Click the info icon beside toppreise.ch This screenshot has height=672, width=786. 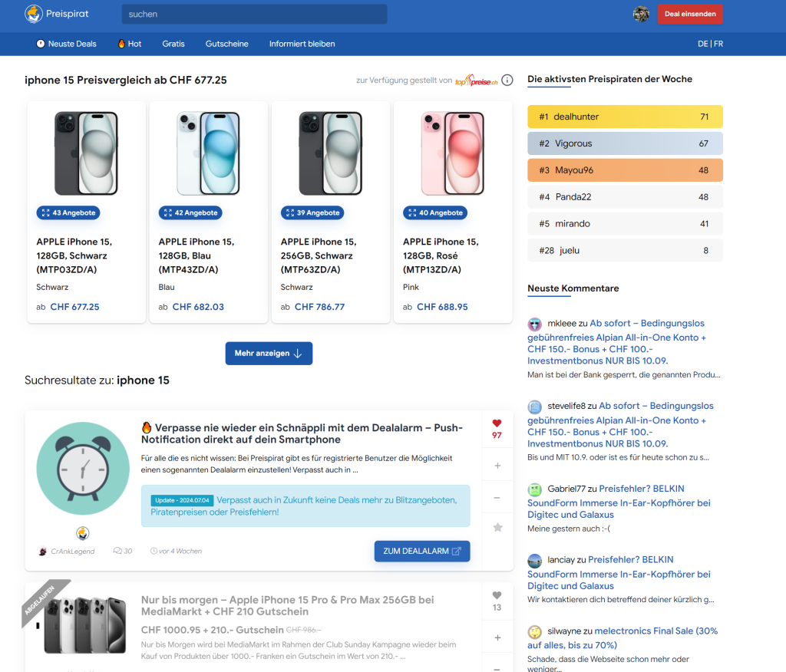507,81
